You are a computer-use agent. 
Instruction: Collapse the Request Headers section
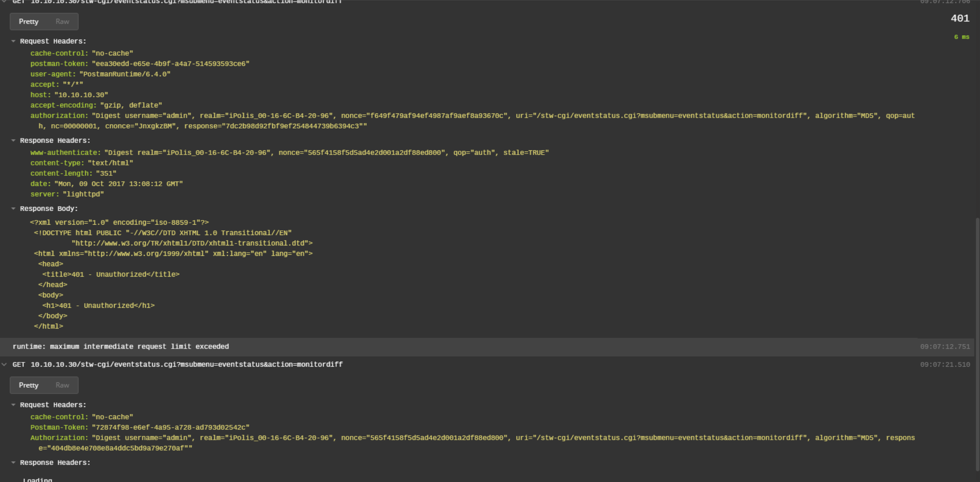[x=14, y=41]
